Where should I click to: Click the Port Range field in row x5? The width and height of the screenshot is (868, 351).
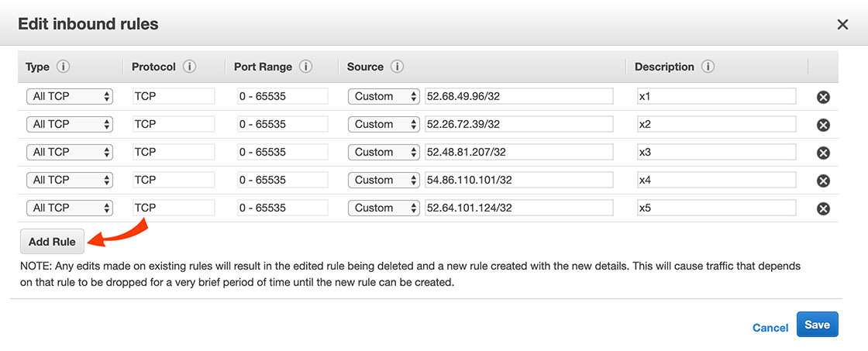coord(282,208)
